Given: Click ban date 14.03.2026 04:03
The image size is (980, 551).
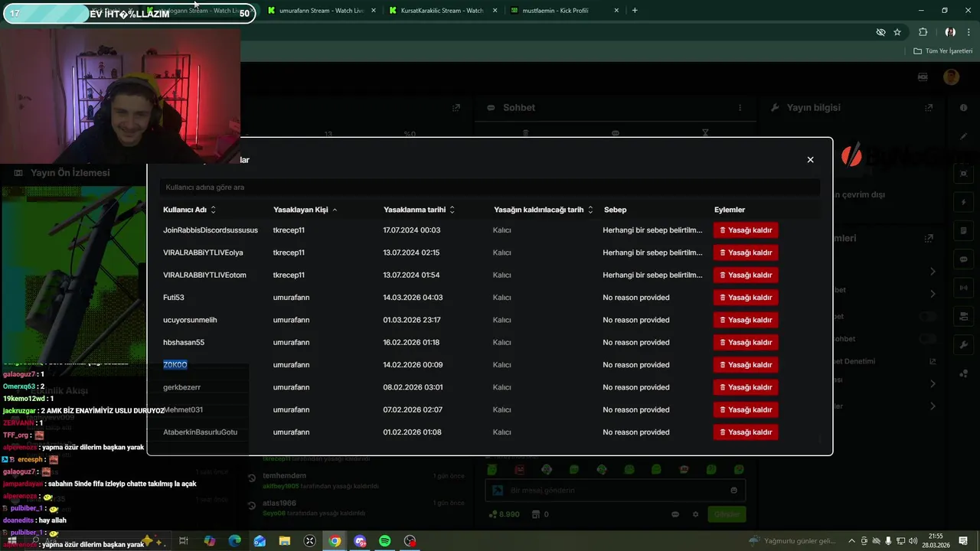Looking at the screenshot, I should 413,298.
